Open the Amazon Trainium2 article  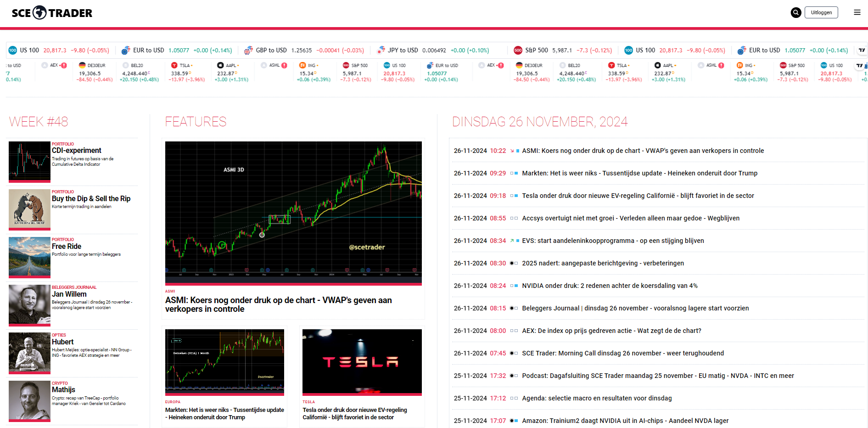pyautogui.click(x=625, y=421)
